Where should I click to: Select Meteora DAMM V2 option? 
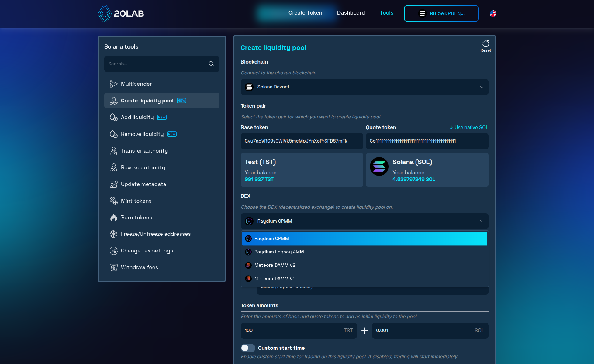[x=364, y=265]
